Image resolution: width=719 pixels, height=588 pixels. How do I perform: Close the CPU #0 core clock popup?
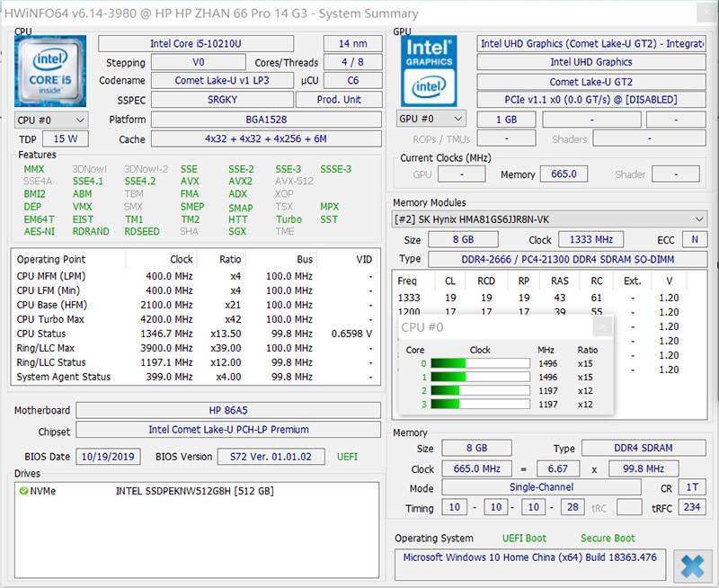(x=602, y=326)
